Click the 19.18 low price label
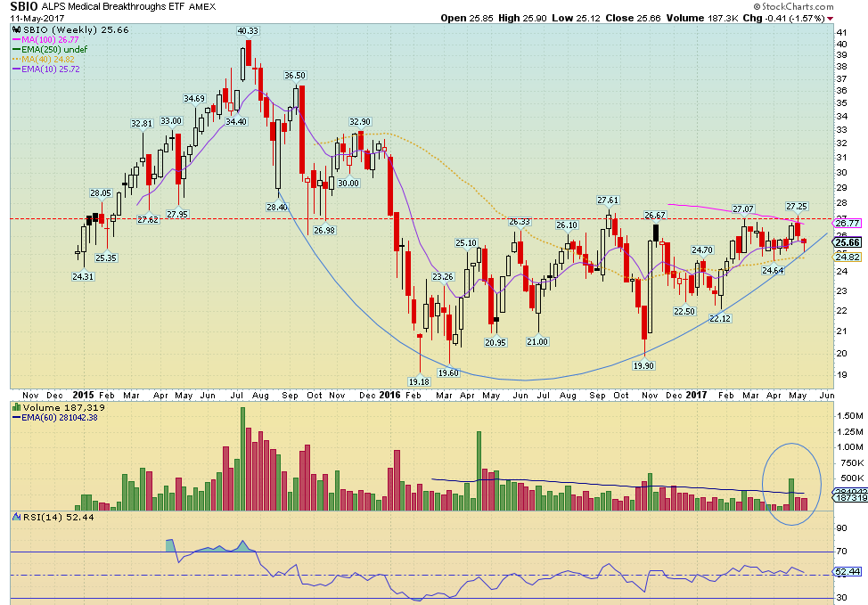This screenshot has width=868, height=605. pos(419,380)
